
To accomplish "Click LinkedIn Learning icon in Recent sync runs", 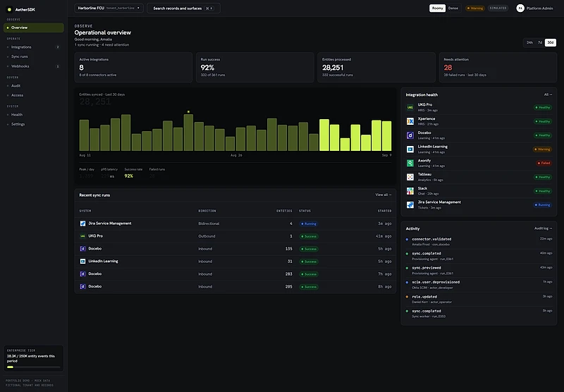I will (x=82, y=261).
